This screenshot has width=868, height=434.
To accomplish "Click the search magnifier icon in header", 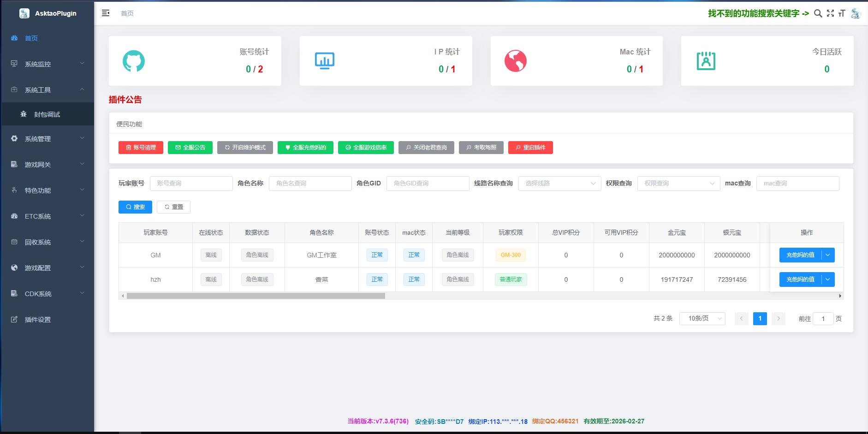I will coord(818,13).
